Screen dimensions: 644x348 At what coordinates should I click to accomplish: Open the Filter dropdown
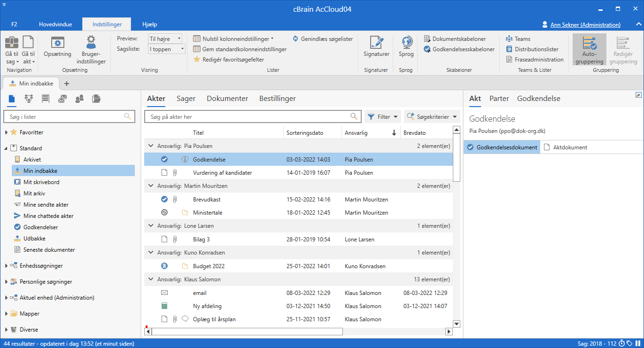[383, 116]
